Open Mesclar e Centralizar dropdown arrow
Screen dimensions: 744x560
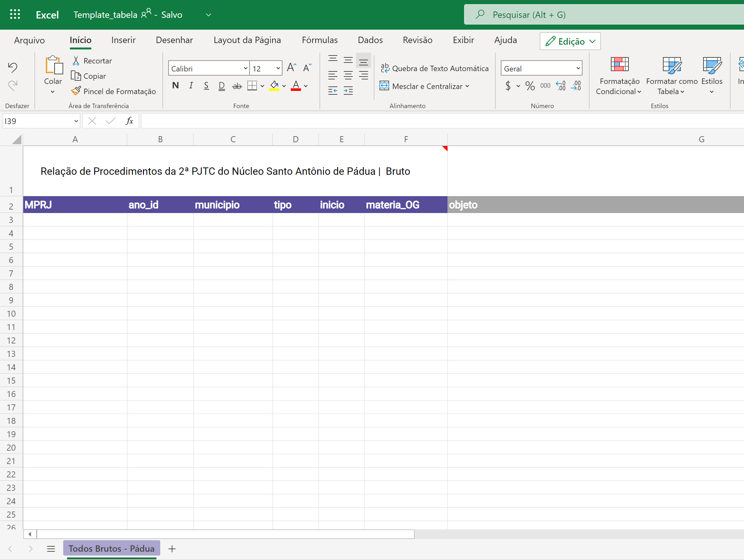point(467,86)
